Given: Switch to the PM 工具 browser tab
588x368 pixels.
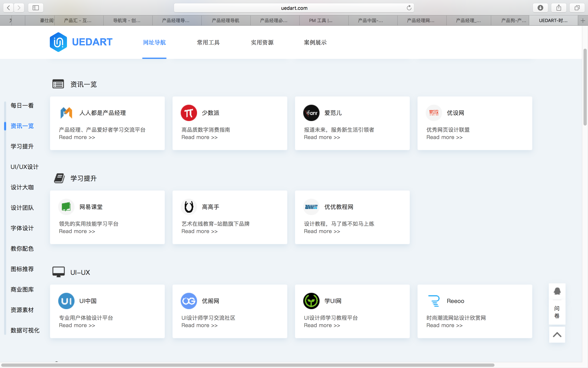Looking at the screenshot, I should (x=324, y=21).
